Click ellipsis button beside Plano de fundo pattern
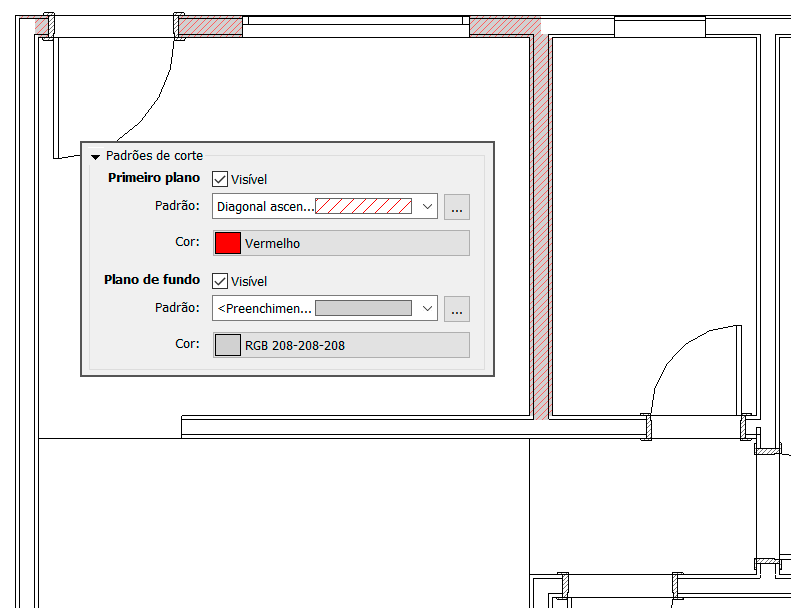This screenshot has width=791, height=608. click(x=457, y=309)
